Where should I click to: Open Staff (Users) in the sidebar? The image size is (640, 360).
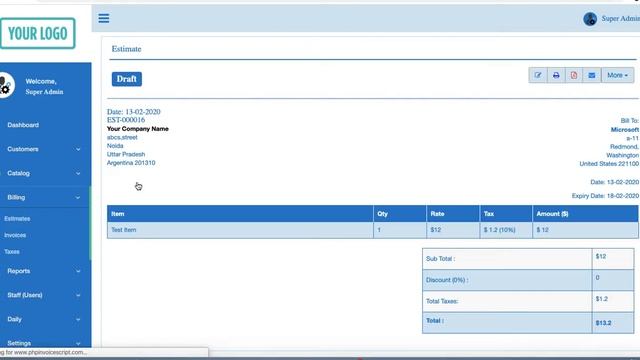click(x=24, y=295)
